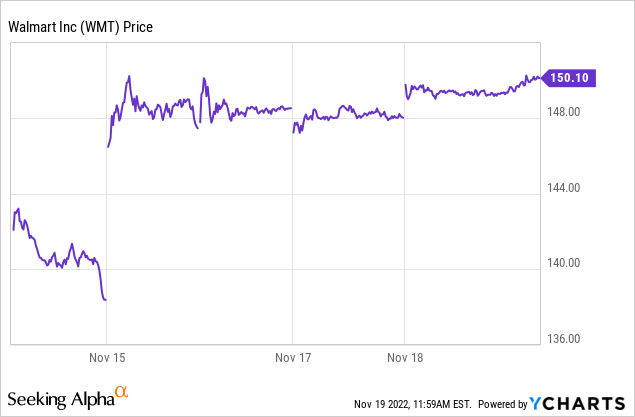Select the Nov 18 date marker
The width and height of the screenshot is (635, 417).
click(404, 357)
